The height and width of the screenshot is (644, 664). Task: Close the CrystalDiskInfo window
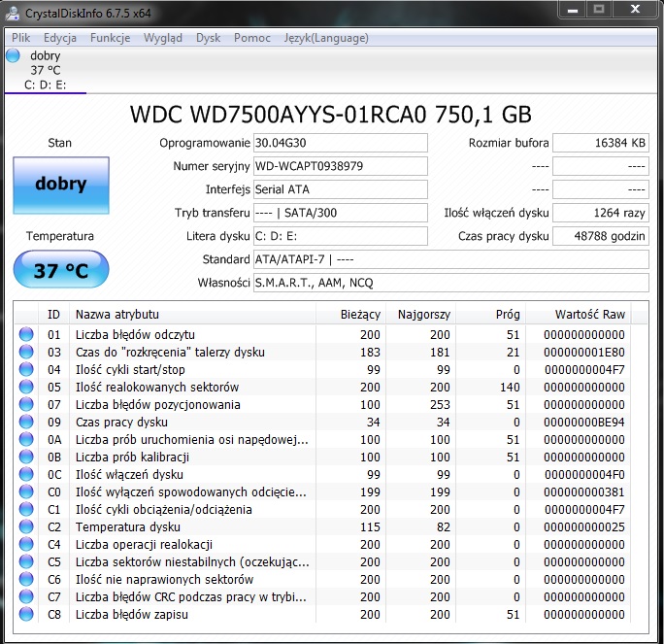pos(635,10)
